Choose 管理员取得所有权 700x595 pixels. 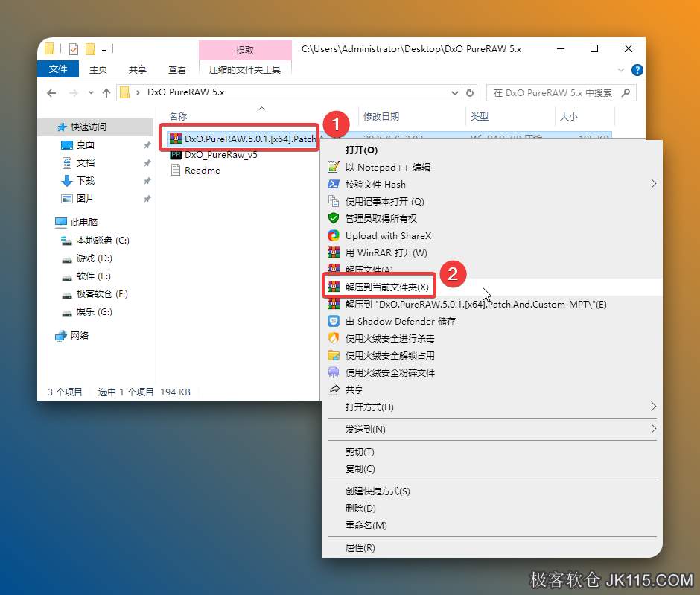(x=492, y=219)
